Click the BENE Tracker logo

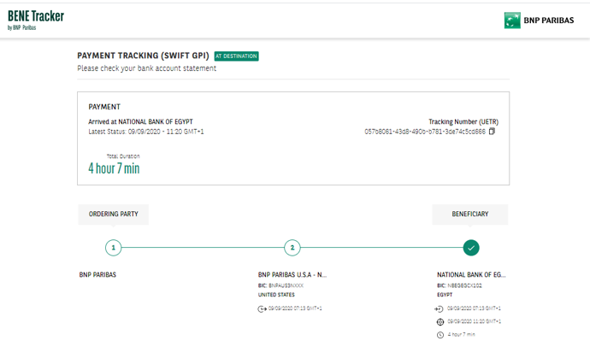click(36, 20)
